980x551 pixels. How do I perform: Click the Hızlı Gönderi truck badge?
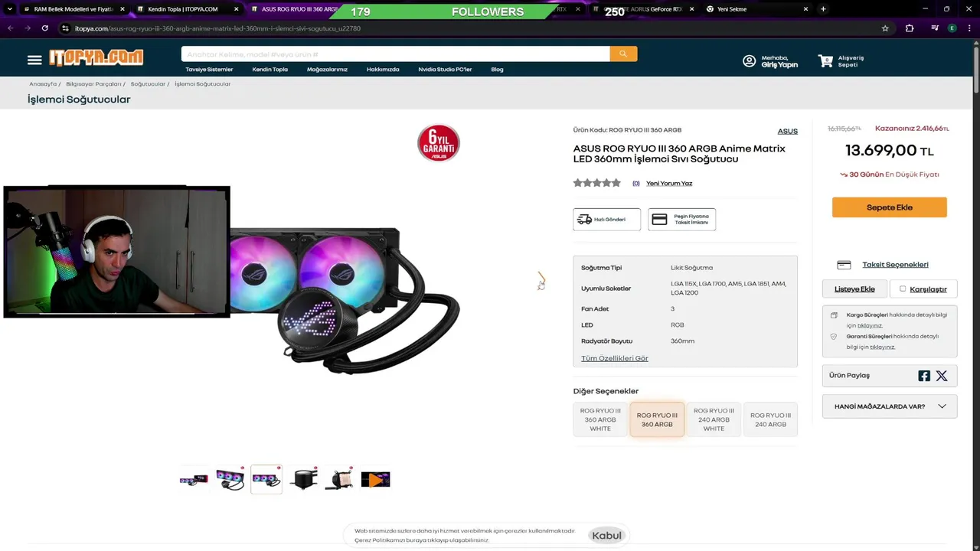click(x=606, y=220)
